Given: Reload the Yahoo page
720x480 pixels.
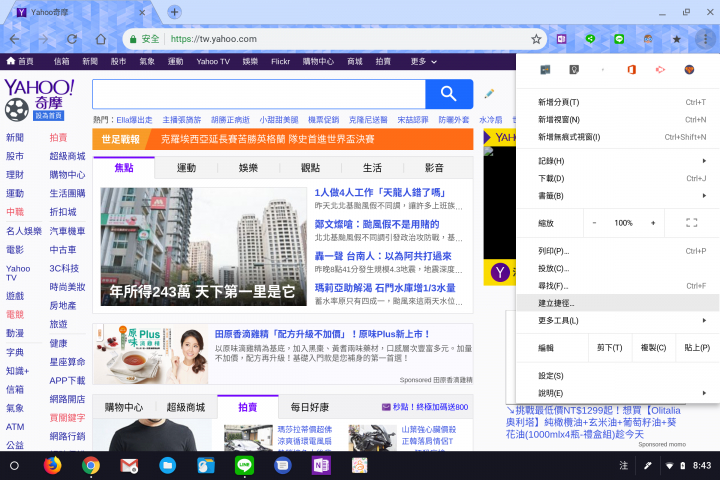Looking at the screenshot, I should tap(72, 39).
